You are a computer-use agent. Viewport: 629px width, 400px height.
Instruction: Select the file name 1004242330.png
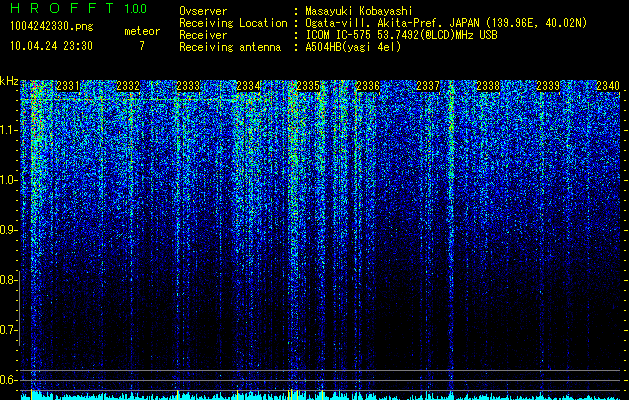coord(52,27)
